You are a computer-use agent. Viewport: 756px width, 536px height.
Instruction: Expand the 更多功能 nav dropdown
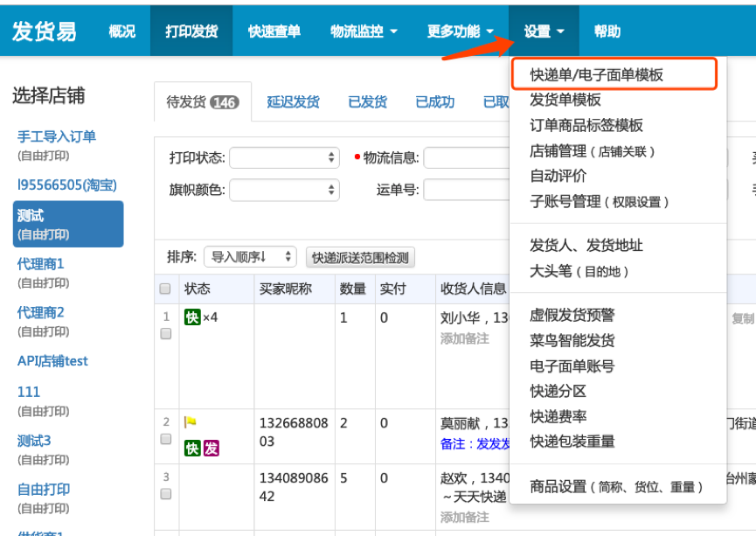pos(461,31)
